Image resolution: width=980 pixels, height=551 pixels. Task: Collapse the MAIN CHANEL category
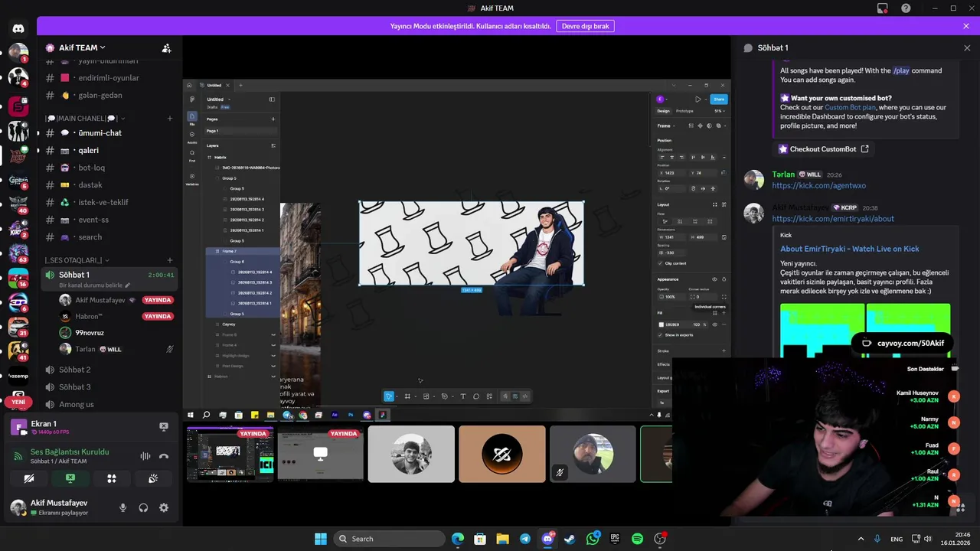(x=85, y=119)
